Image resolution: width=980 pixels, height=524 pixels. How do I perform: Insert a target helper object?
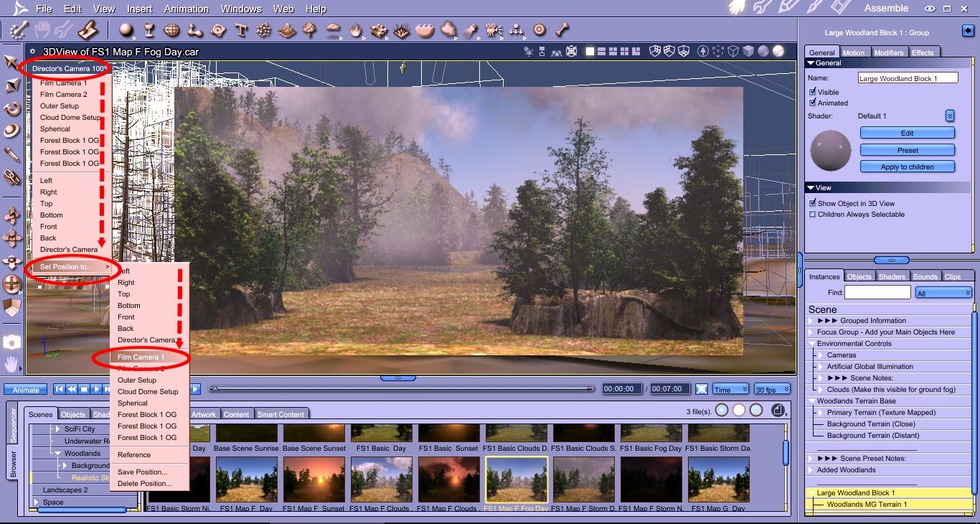[540, 30]
